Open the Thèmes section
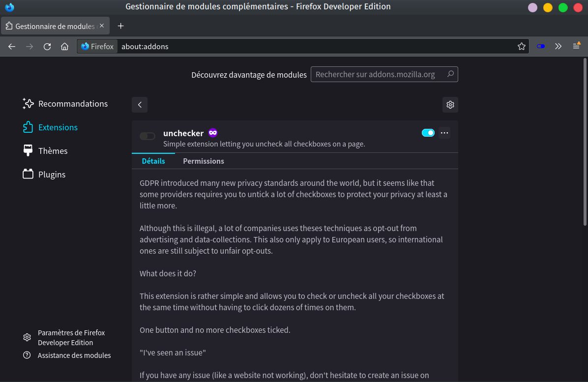The image size is (588, 382). click(x=45, y=151)
